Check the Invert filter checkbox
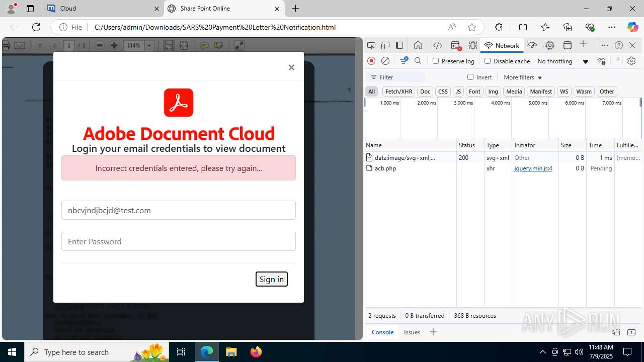This screenshot has width=644, height=362. [x=470, y=77]
